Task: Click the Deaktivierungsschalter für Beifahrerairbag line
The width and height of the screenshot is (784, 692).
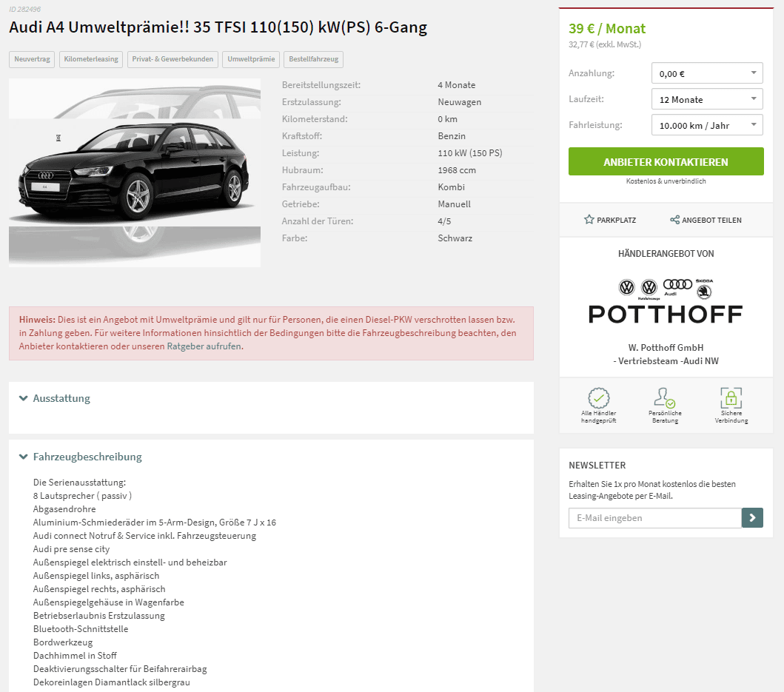Action: pos(120,669)
